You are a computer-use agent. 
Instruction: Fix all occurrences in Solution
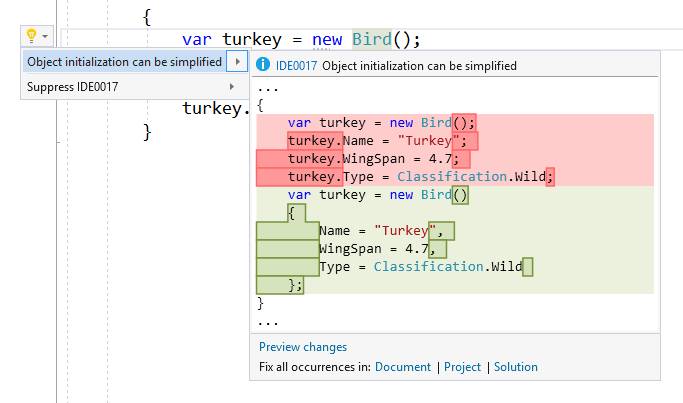point(515,367)
